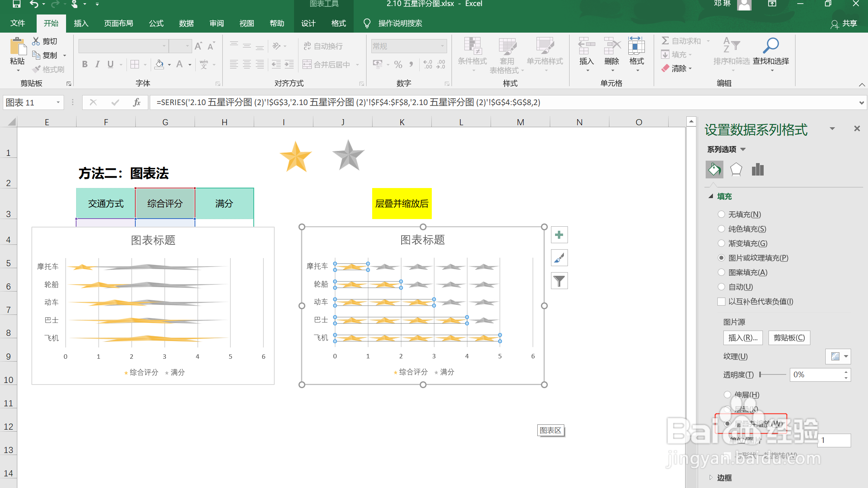Viewport: 868px width, 488px height.
Task: Open the Effects pentagon icon in format pane
Action: point(736,170)
